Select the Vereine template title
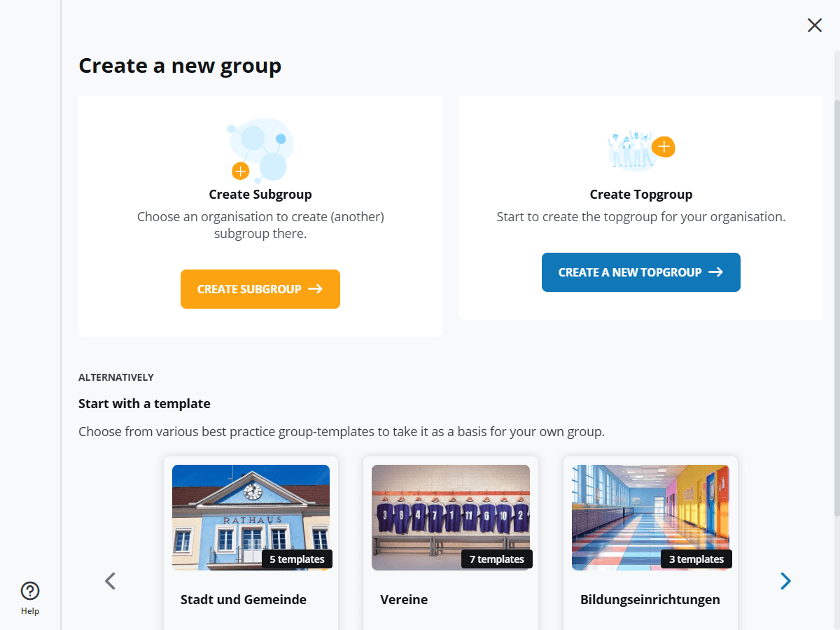The width and height of the screenshot is (840, 630). click(x=404, y=600)
